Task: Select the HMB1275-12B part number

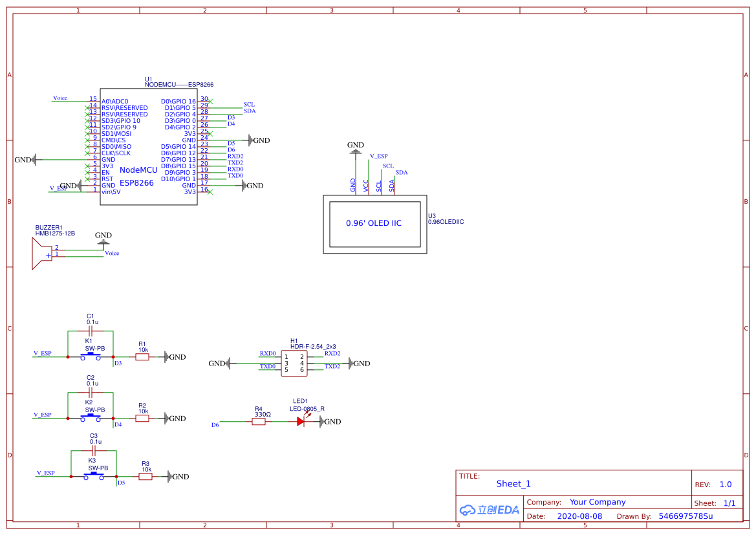Action: (55, 234)
